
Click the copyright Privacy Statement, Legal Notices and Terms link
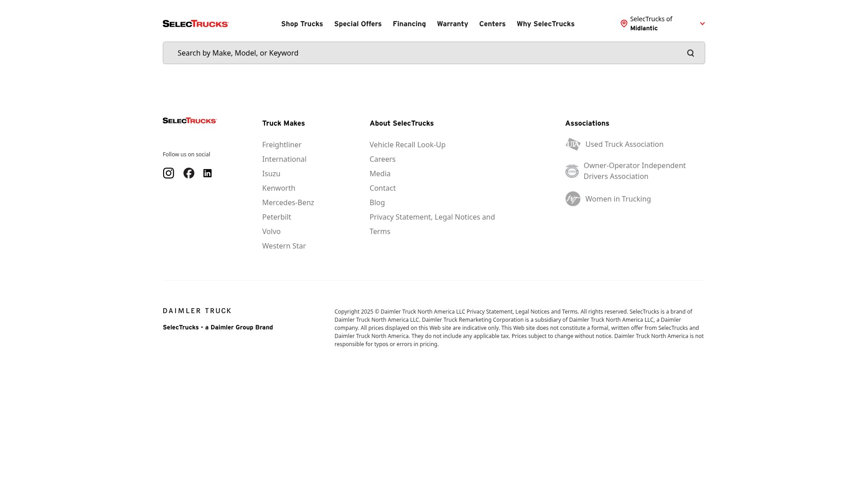[522, 312]
